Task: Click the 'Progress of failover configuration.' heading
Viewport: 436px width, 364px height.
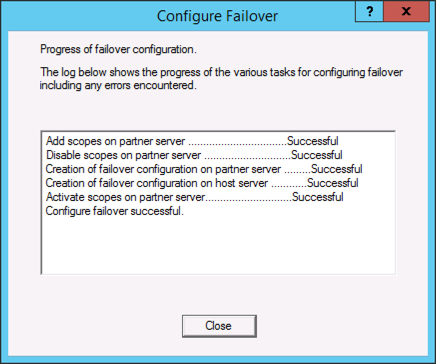Action: pyautogui.click(x=118, y=49)
